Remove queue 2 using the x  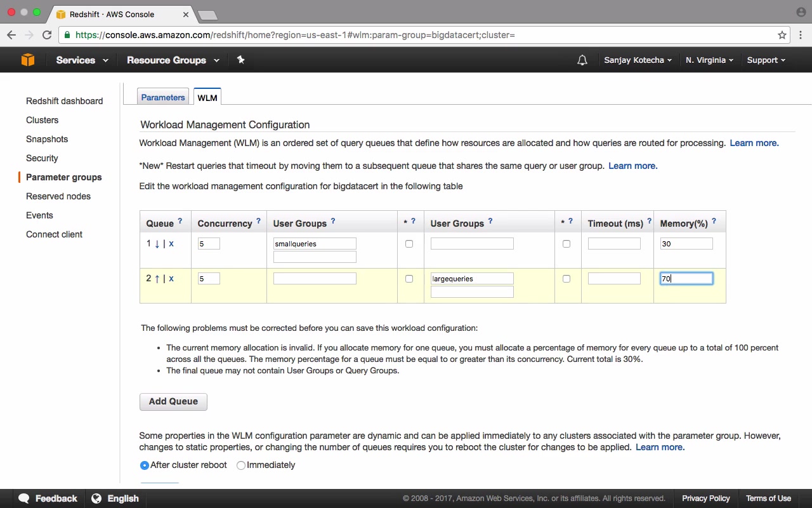171,279
